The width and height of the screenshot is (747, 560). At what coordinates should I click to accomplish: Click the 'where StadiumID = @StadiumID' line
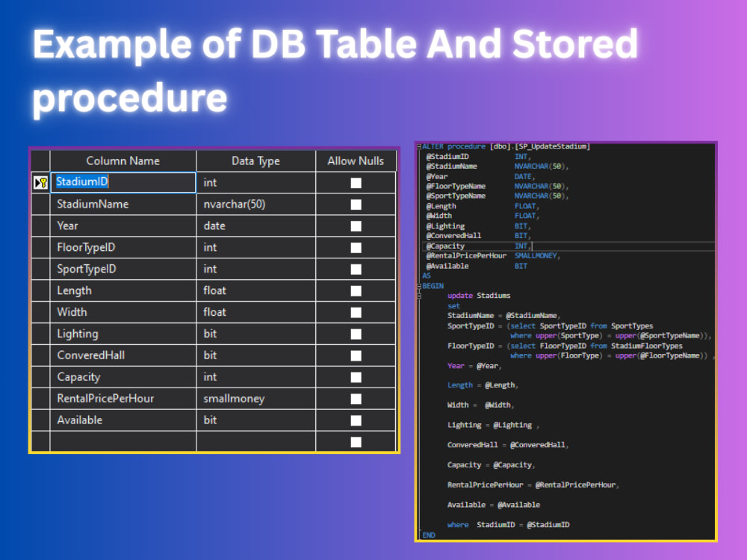(508, 525)
